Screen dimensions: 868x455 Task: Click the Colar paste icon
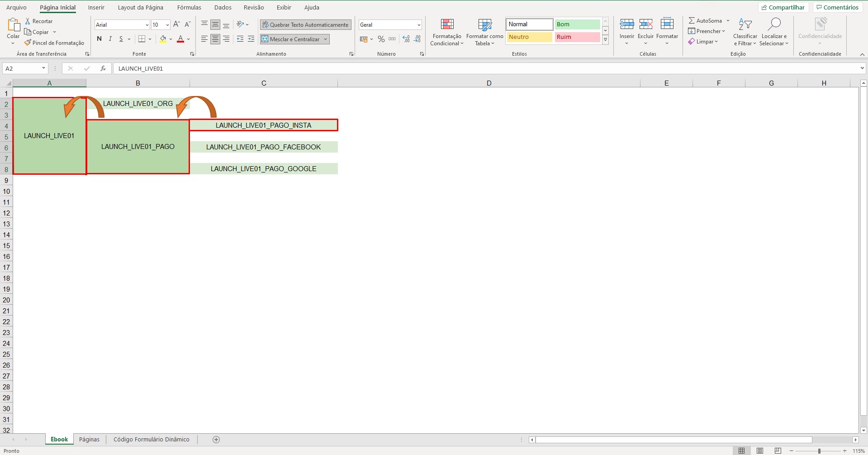click(x=14, y=24)
